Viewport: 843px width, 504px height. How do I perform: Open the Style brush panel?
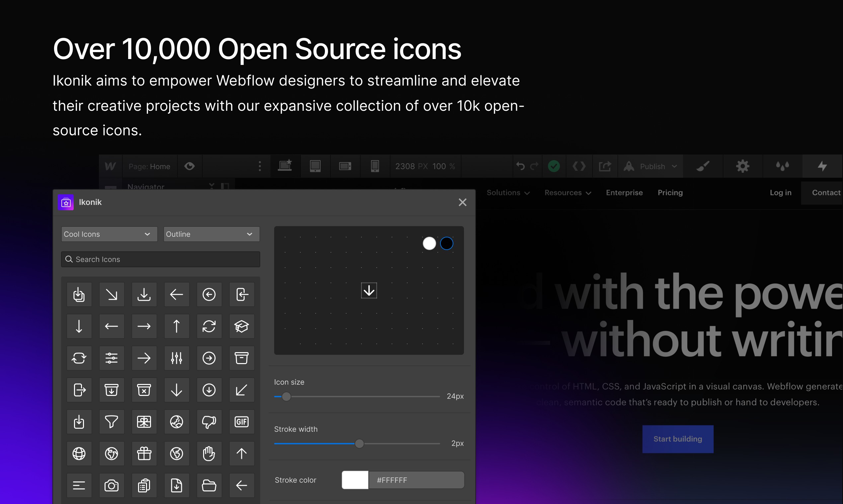tap(703, 166)
